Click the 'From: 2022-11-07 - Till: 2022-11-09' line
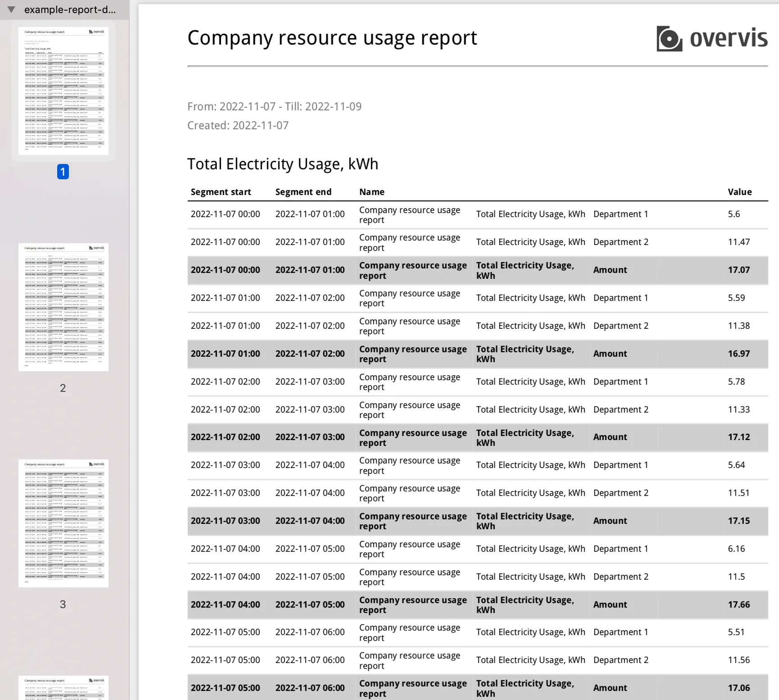The image size is (779, 700). click(x=275, y=106)
